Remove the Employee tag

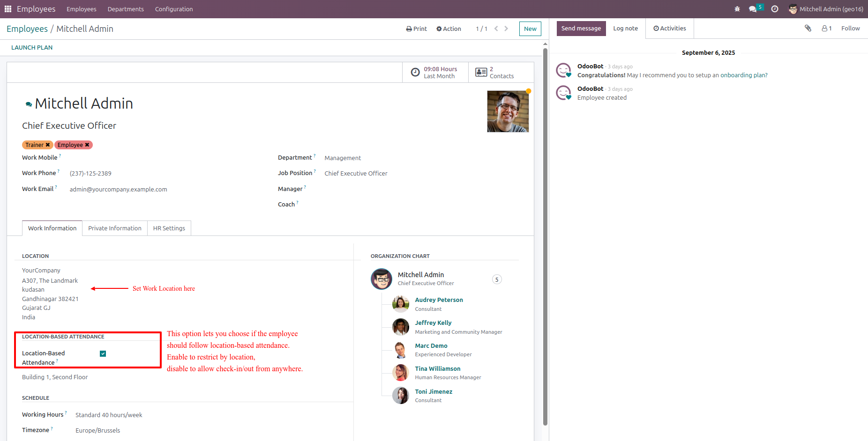87,145
